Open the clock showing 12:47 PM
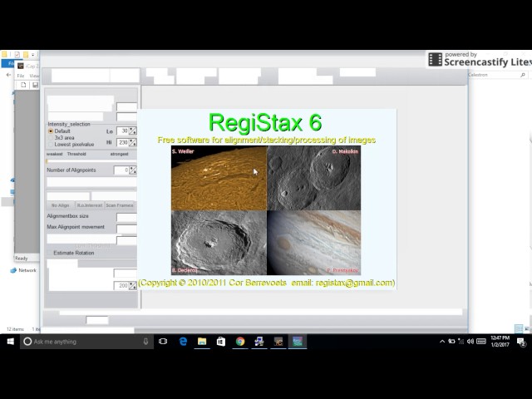This screenshot has width=532, height=399. (500, 342)
